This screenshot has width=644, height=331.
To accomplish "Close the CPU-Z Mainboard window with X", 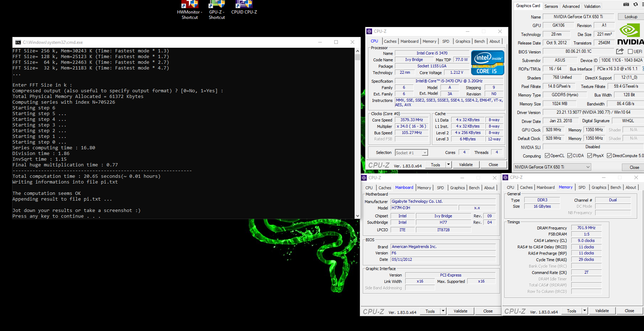I will click(x=495, y=178).
